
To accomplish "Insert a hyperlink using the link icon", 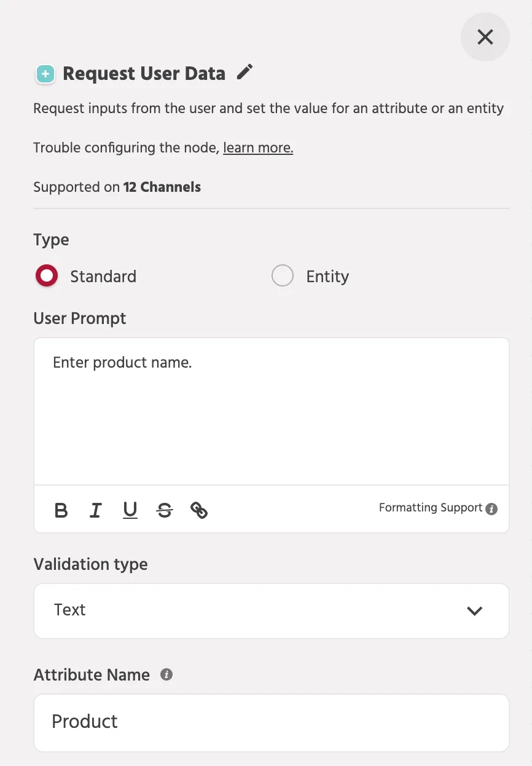I will click(199, 510).
